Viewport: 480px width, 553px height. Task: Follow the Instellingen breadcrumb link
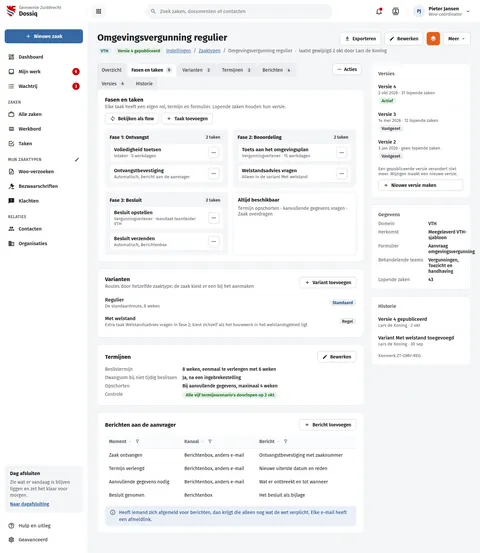(178, 51)
